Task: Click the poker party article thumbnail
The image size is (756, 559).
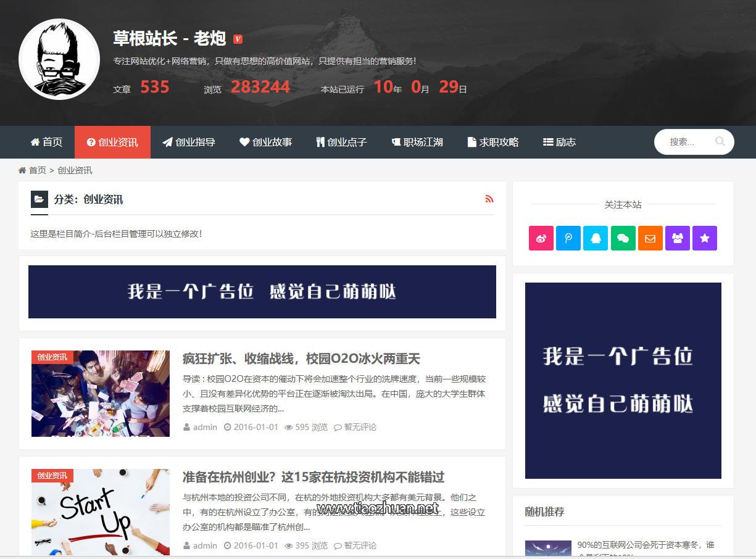Action: (x=101, y=394)
